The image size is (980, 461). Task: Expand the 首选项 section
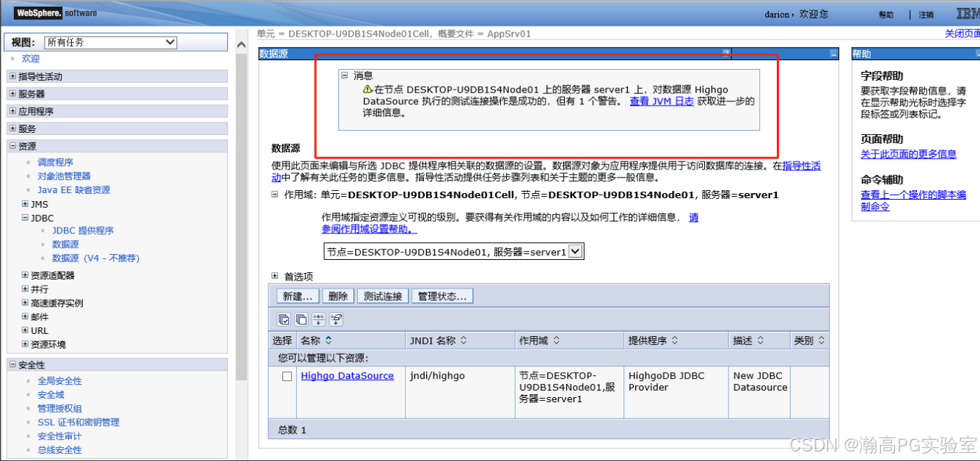pyautogui.click(x=275, y=276)
